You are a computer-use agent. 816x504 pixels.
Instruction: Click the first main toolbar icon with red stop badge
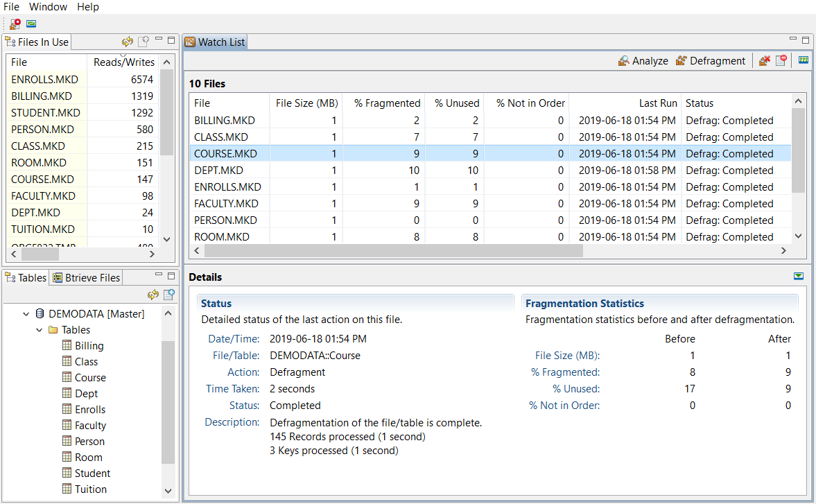pyautogui.click(x=15, y=24)
